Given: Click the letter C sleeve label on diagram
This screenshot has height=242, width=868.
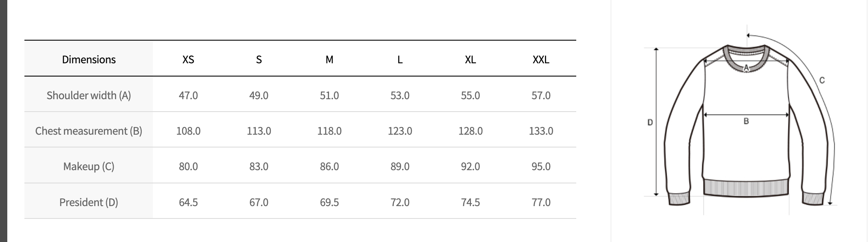Looking at the screenshot, I should (822, 80).
